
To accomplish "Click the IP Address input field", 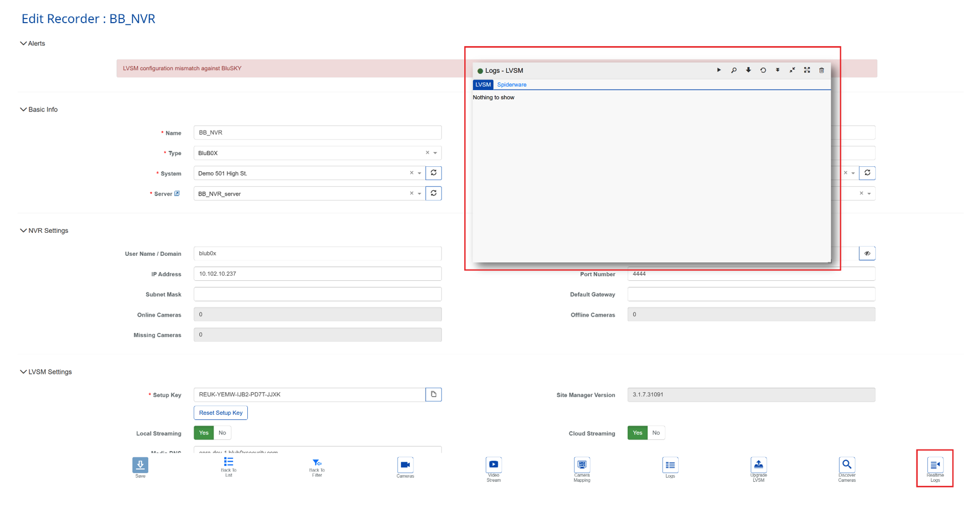I will click(x=317, y=274).
